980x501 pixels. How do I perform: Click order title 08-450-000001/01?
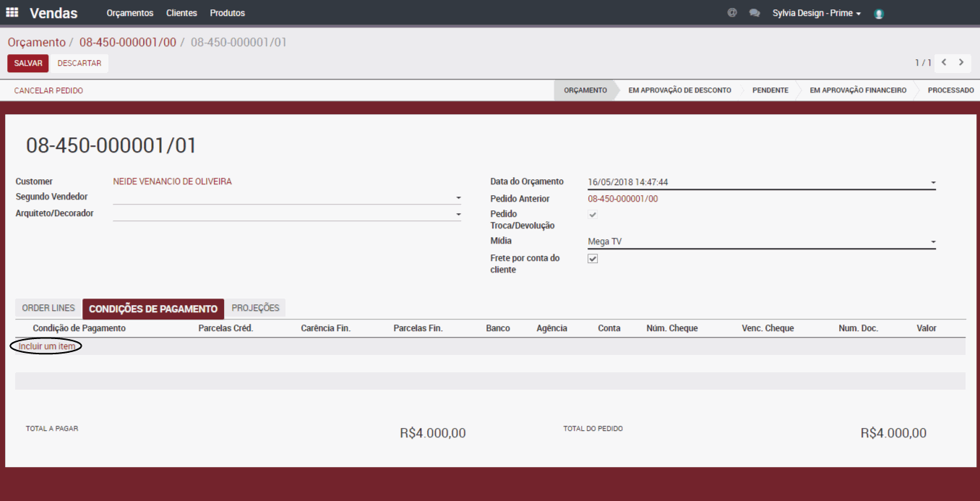pyautogui.click(x=111, y=145)
